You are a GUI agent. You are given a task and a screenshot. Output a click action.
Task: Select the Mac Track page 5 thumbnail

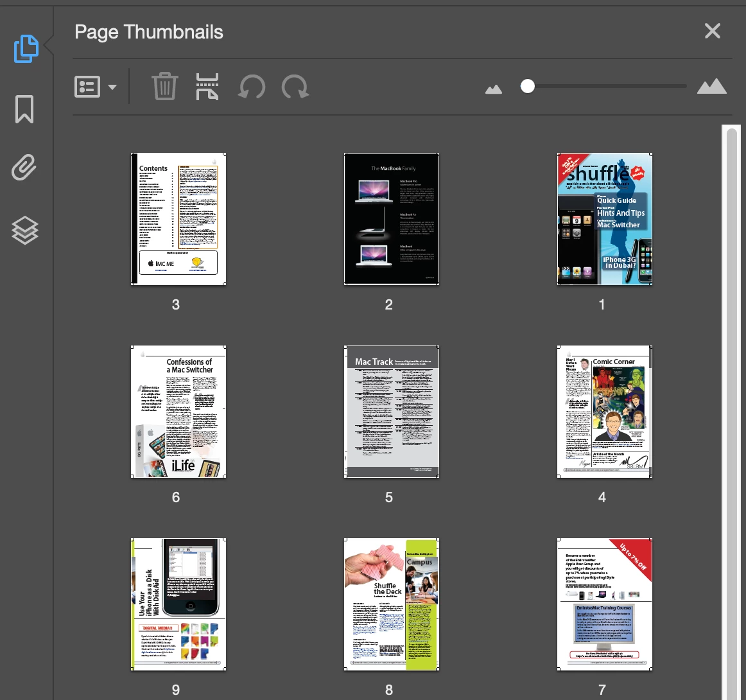pos(392,412)
